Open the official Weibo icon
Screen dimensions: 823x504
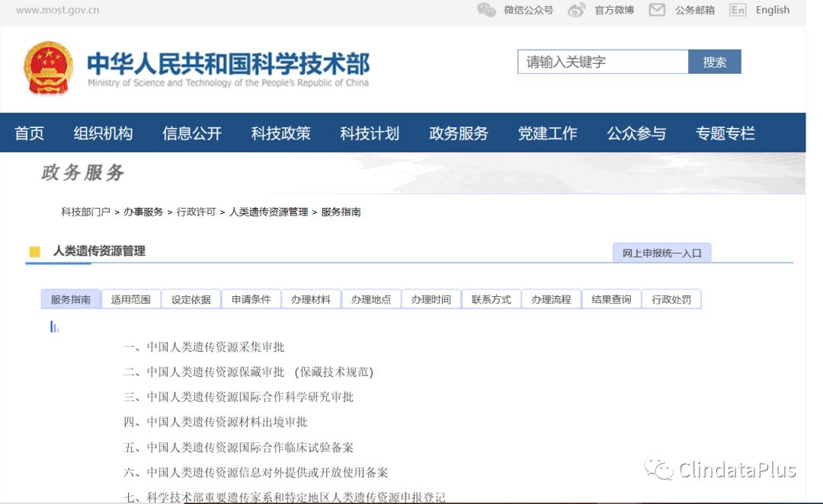pyautogui.click(x=577, y=10)
